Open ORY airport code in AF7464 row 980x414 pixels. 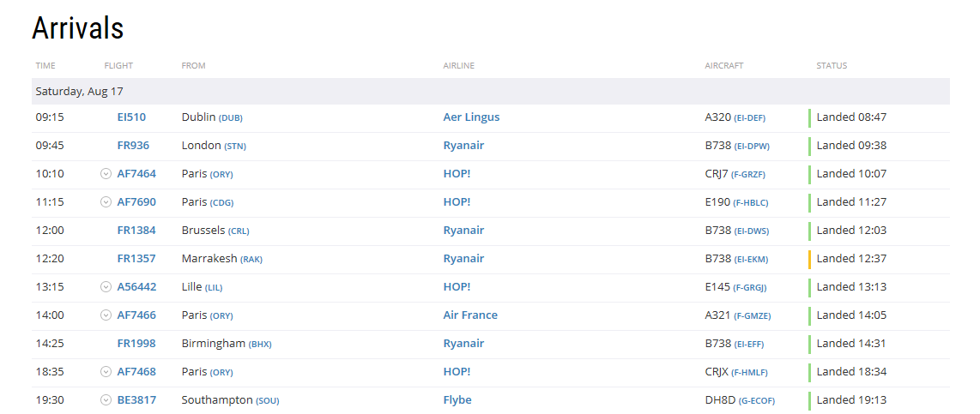(221, 174)
